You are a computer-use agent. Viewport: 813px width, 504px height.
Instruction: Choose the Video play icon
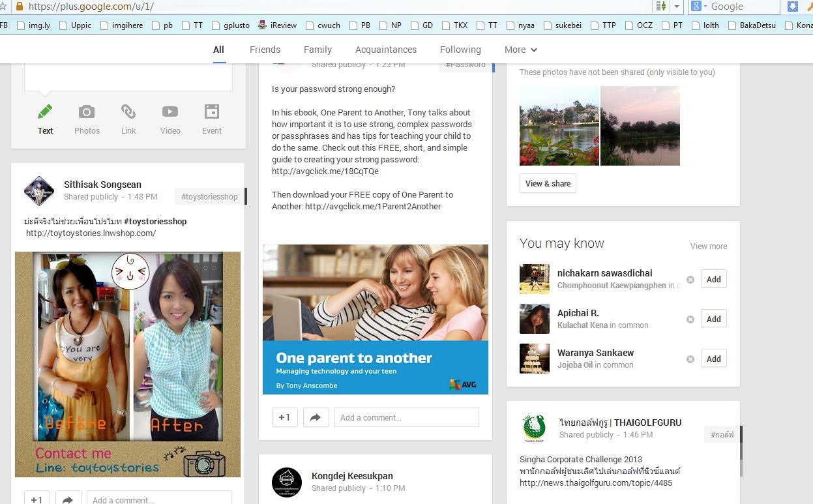(170, 112)
